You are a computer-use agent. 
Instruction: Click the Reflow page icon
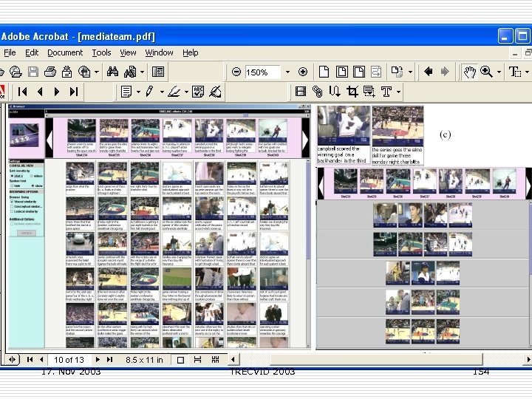pos(376,72)
